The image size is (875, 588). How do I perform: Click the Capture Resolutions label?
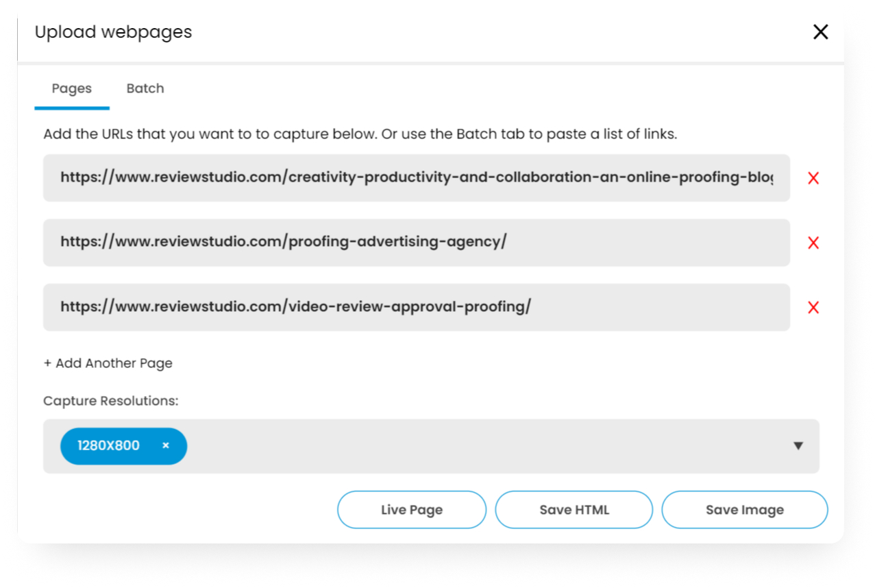pos(111,401)
